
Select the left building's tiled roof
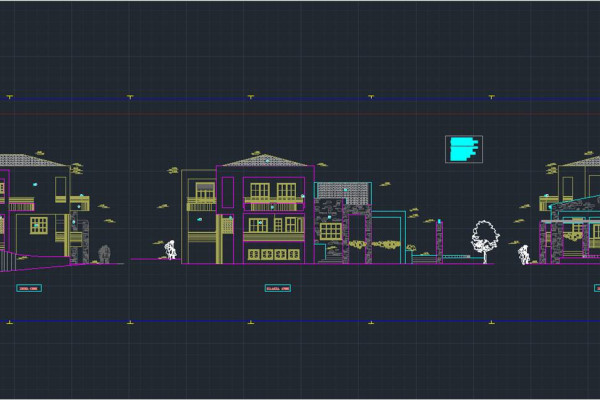tap(32, 160)
